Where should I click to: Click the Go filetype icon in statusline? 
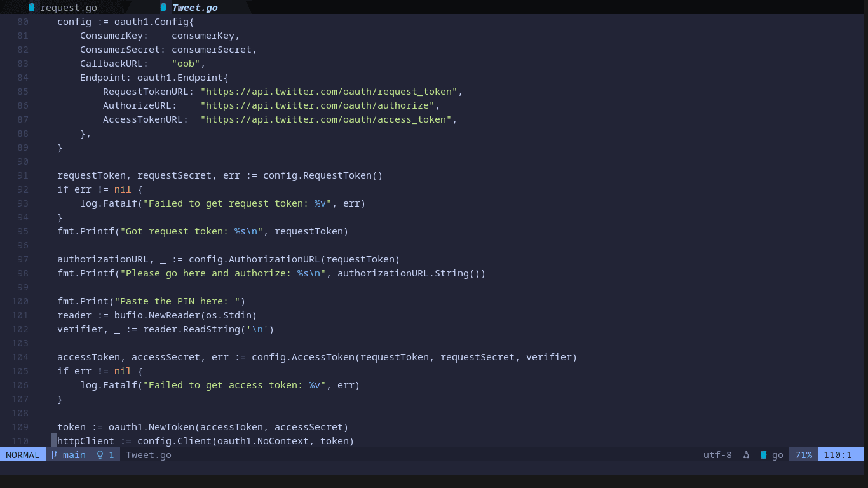pos(763,455)
